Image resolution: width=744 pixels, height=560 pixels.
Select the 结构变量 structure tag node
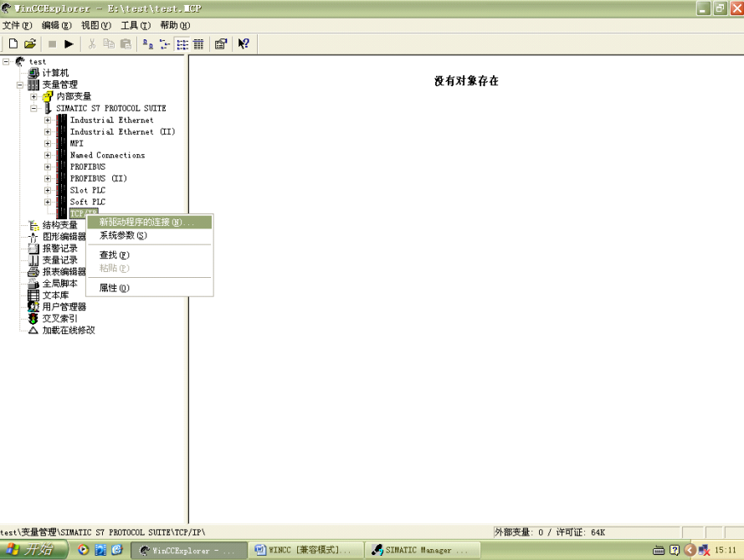pyautogui.click(x=59, y=225)
